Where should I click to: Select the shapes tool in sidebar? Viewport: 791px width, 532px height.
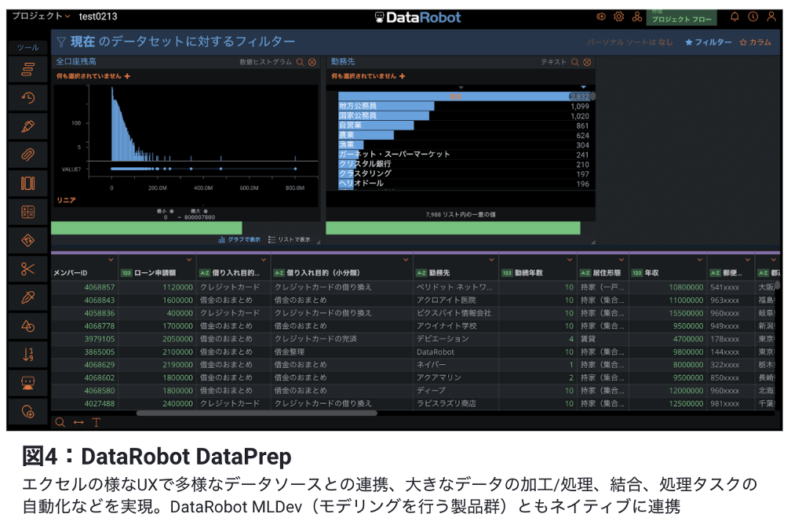(28, 326)
